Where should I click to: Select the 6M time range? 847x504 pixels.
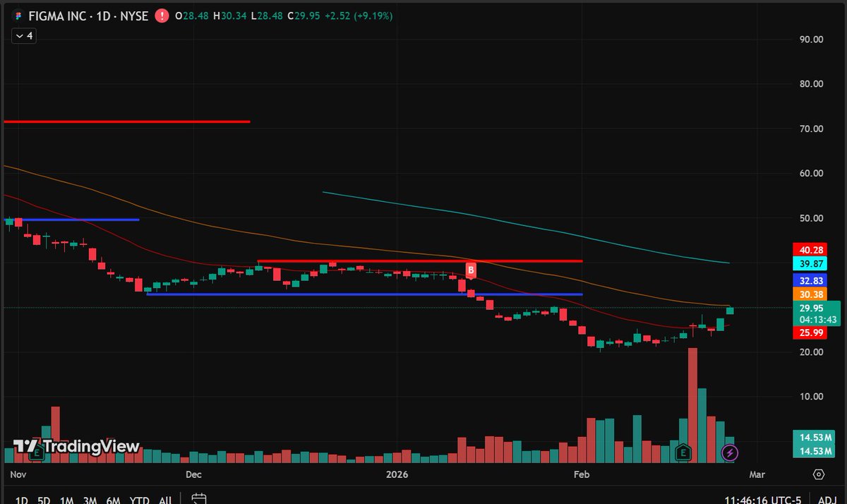(113, 500)
